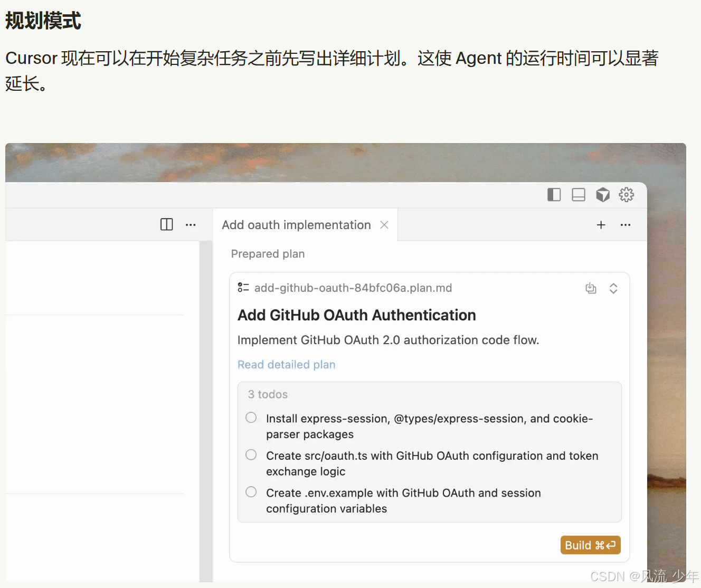Click the plan file list icon
The width and height of the screenshot is (701, 588).
pyautogui.click(x=243, y=288)
